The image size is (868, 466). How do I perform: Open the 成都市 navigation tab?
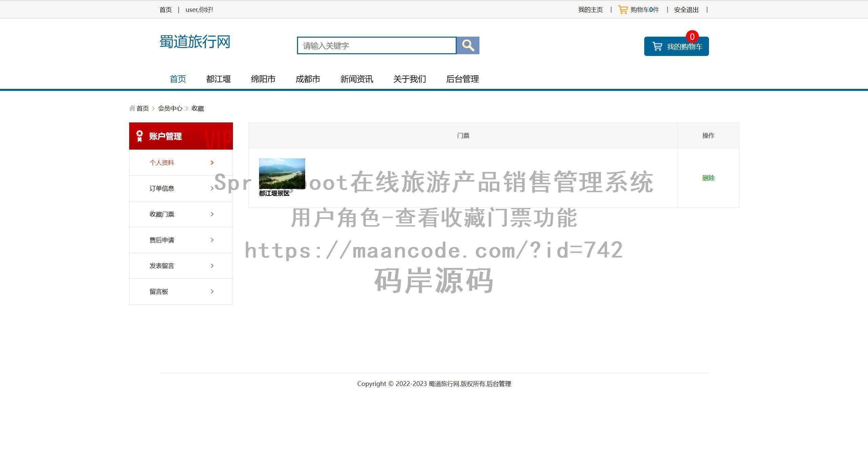pyautogui.click(x=308, y=79)
